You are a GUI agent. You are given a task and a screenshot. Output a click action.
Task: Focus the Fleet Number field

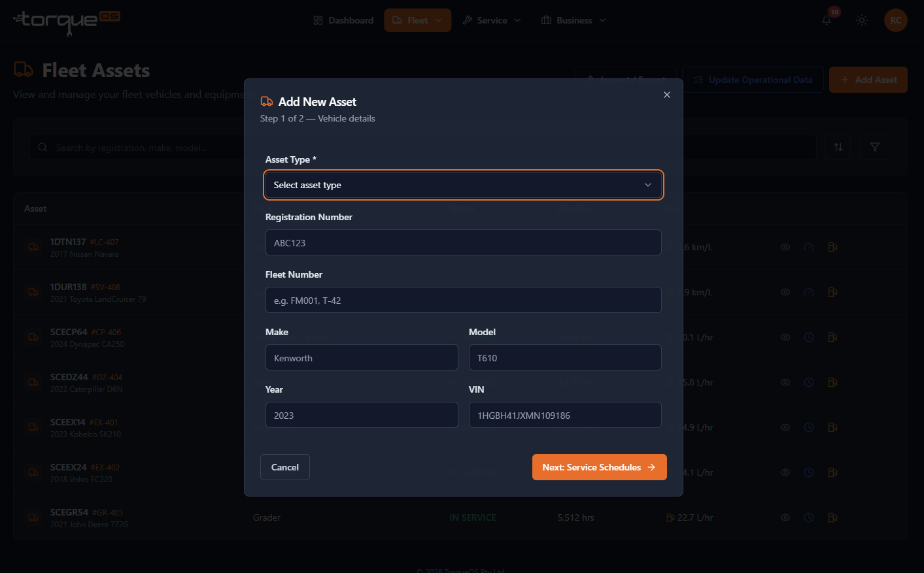tap(463, 300)
